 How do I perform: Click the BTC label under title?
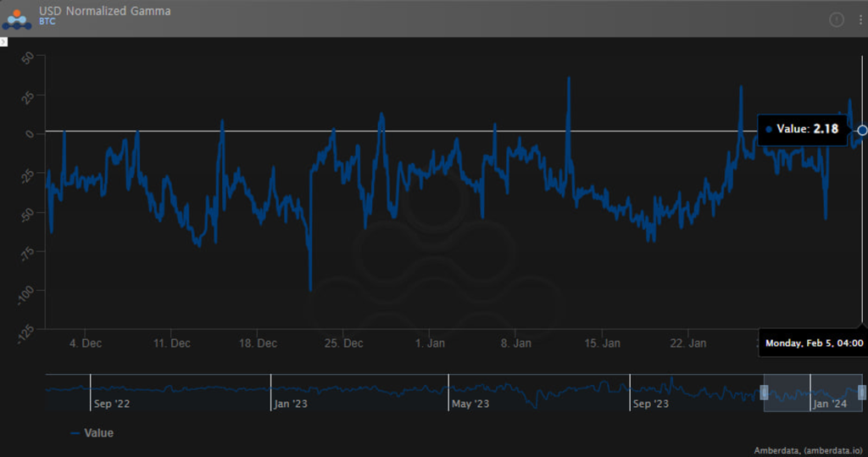pos(47,21)
